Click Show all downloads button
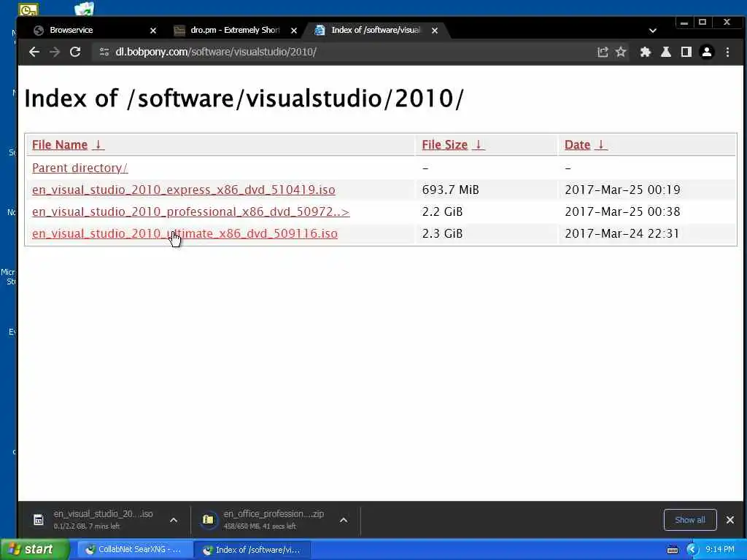This screenshot has width=747, height=560. (x=690, y=520)
